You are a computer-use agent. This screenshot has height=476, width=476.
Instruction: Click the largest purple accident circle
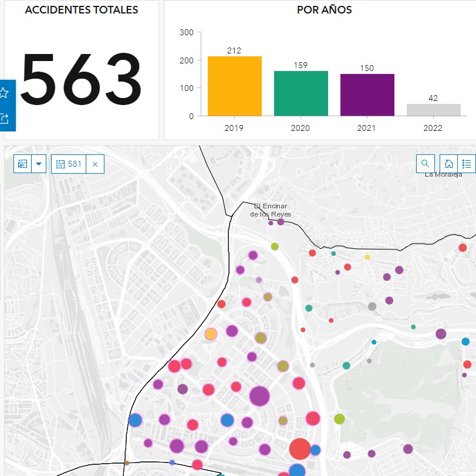pyautogui.click(x=259, y=396)
